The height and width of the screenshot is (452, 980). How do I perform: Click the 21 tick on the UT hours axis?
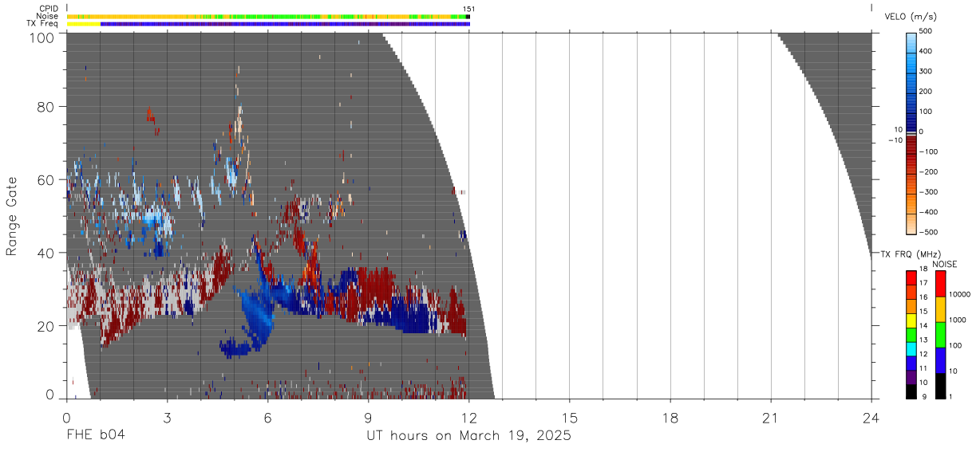click(x=771, y=418)
